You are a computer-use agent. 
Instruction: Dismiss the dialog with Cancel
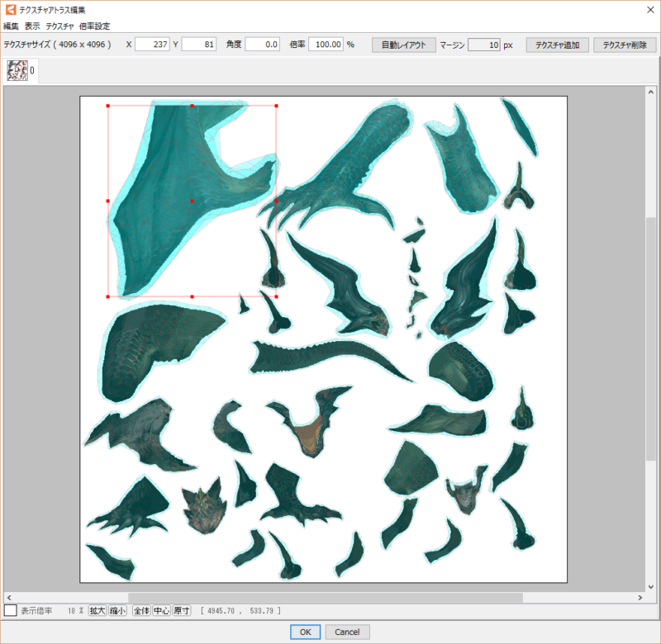(347, 632)
